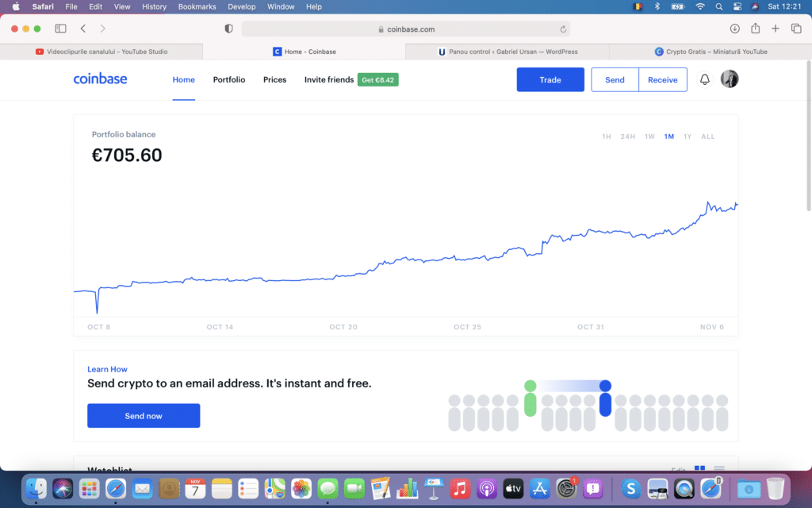The height and width of the screenshot is (508, 812).
Task: Open the Develop menu
Action: (241, 6)
